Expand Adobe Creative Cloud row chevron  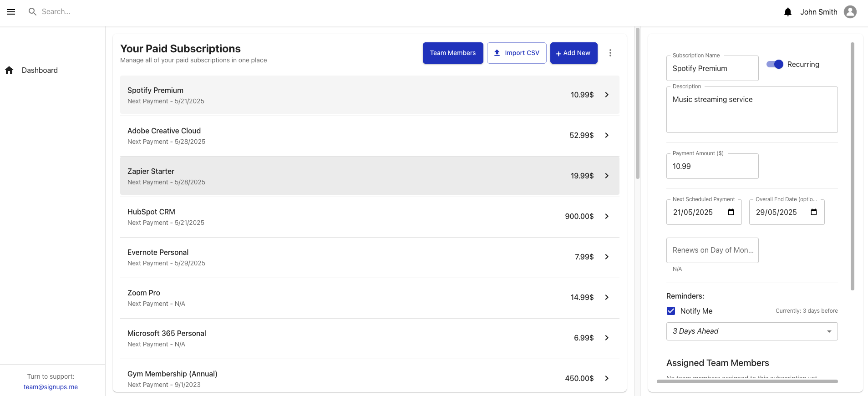pos(607,135)
